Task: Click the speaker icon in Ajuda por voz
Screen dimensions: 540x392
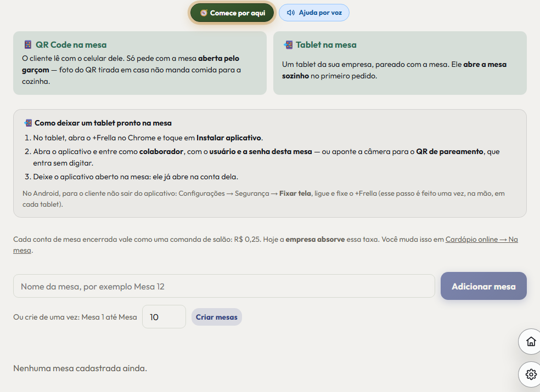Action: point(291,13)
